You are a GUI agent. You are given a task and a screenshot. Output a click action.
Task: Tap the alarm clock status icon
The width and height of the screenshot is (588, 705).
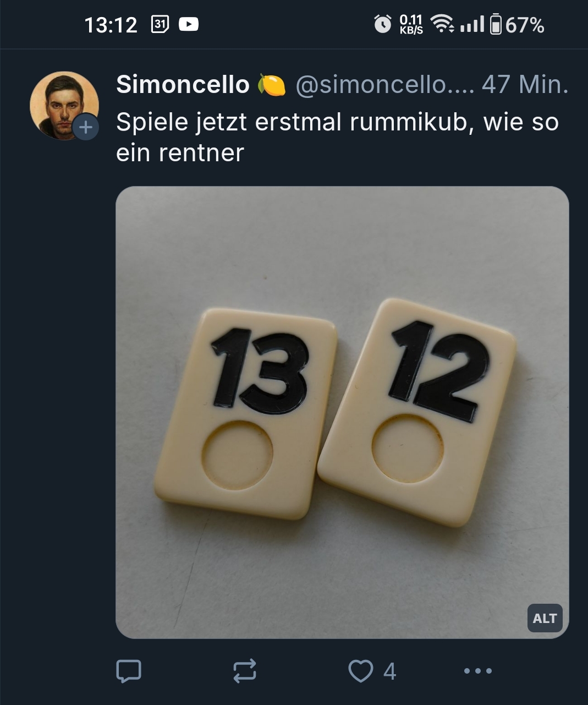tap(383, 24)
